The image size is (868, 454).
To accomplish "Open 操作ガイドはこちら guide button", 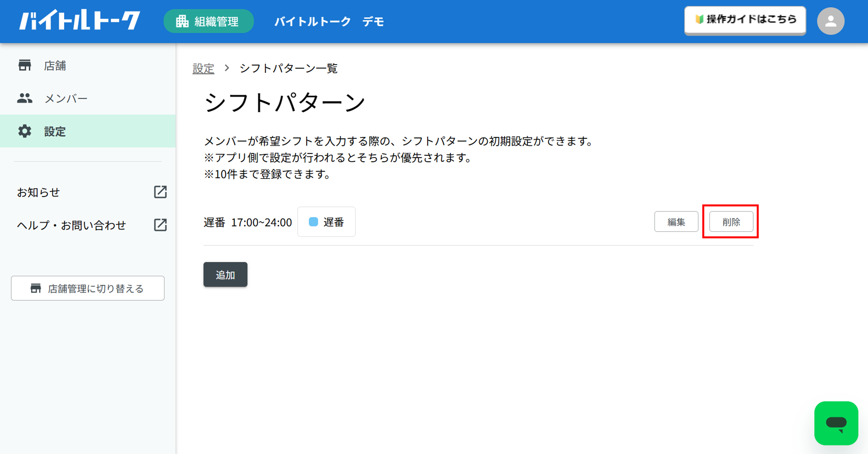I will point(745,20).
